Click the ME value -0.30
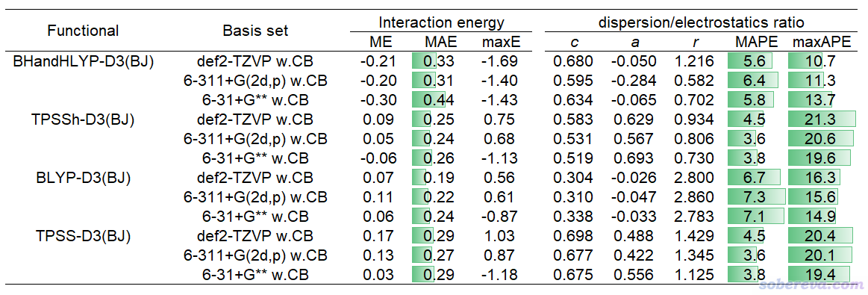This screenshot has width=868, height=295. [378, 100]
